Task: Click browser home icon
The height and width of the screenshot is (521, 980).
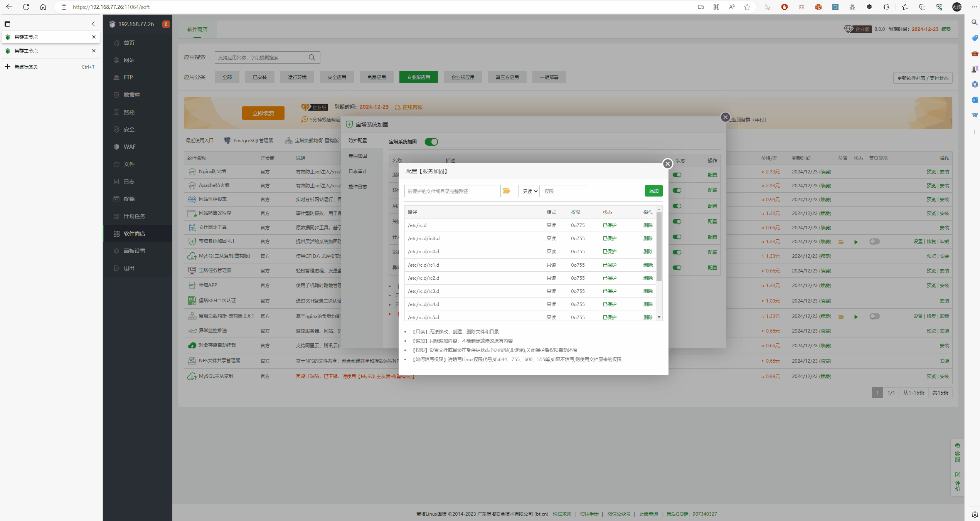Action: 43,7
